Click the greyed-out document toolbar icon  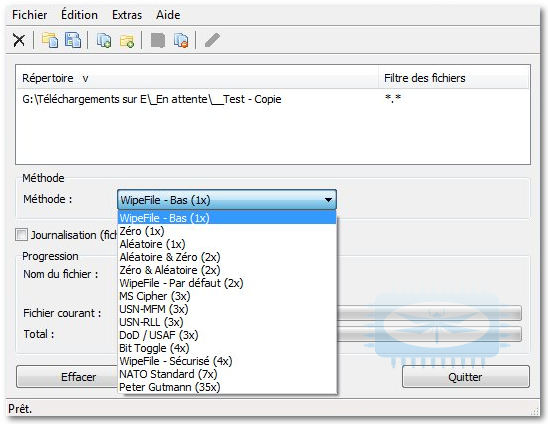point(158,40)
